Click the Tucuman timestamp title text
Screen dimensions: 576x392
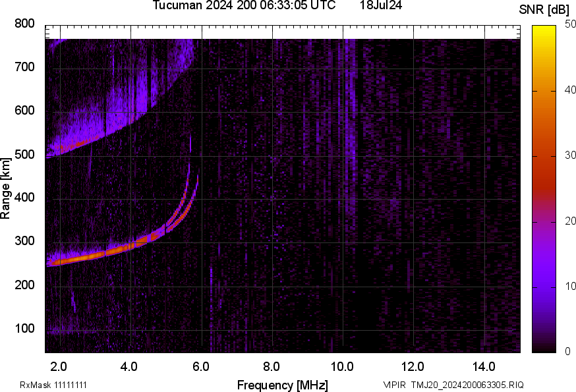click(249, 6)
